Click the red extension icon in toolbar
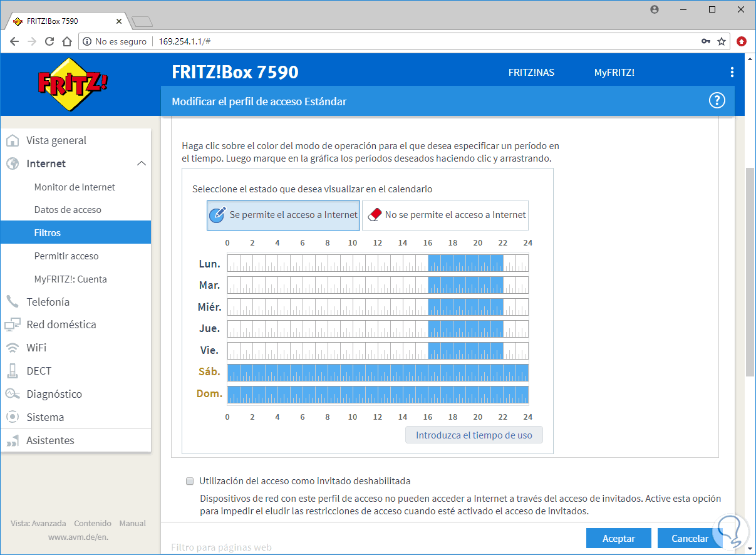This screenshot has height=555, width=756. tap(742, 41)
